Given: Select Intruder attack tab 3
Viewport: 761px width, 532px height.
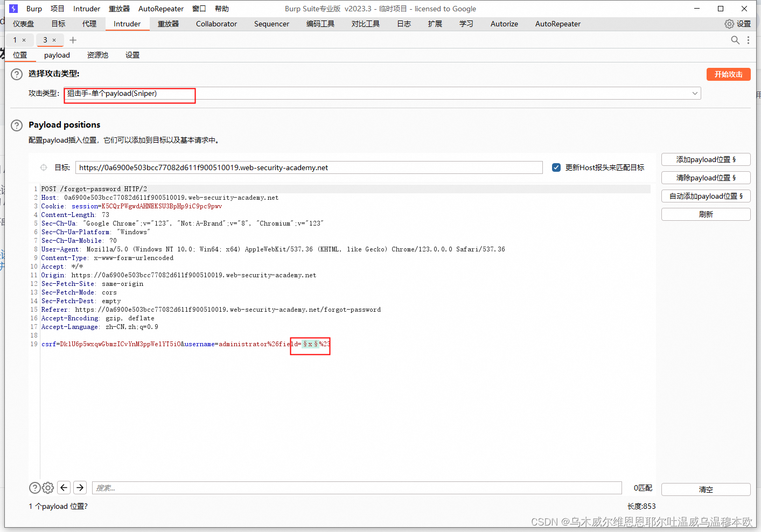Looking at the screenshot, I should 46,40.
